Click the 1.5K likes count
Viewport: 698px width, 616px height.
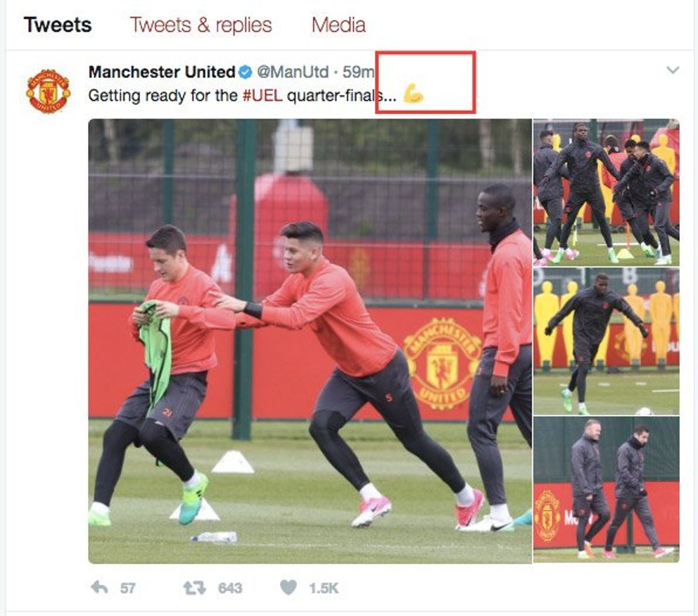pyautogui.click(x=324, y=589)
